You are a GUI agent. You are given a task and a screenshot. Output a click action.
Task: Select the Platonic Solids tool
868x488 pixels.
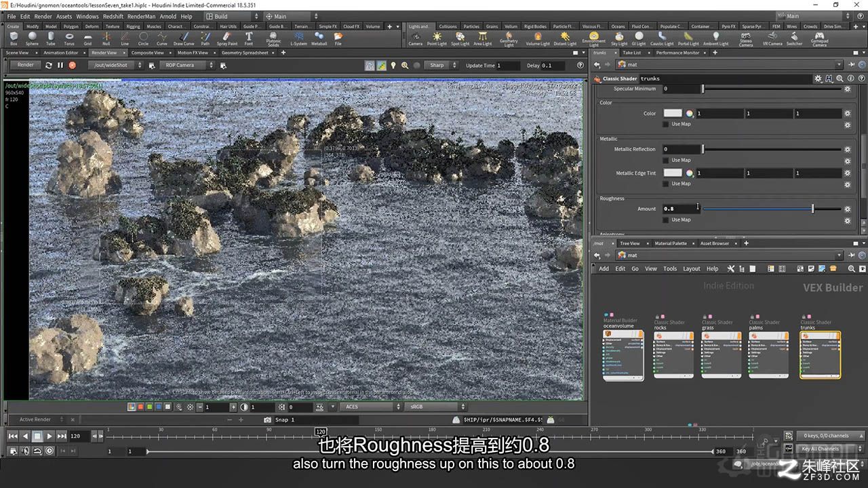[x=273, y=39]
